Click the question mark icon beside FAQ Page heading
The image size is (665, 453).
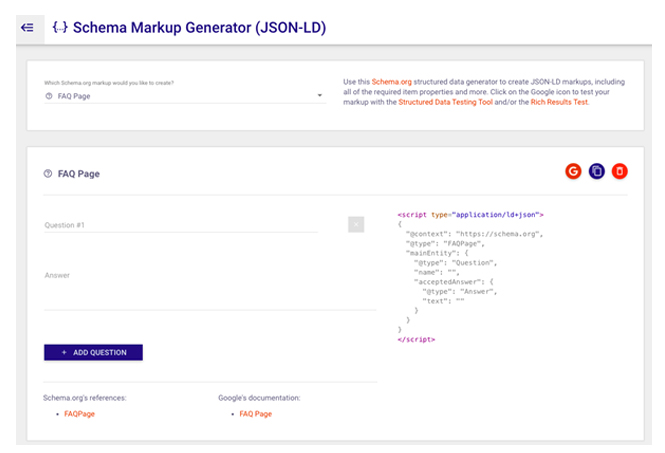(48, 173)
